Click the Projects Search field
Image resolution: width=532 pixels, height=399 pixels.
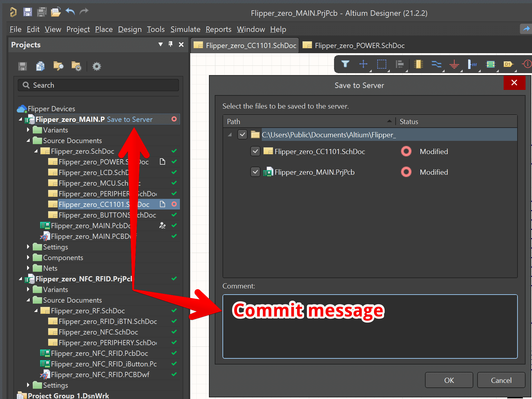pyautogui.click(x=98, y=85)
